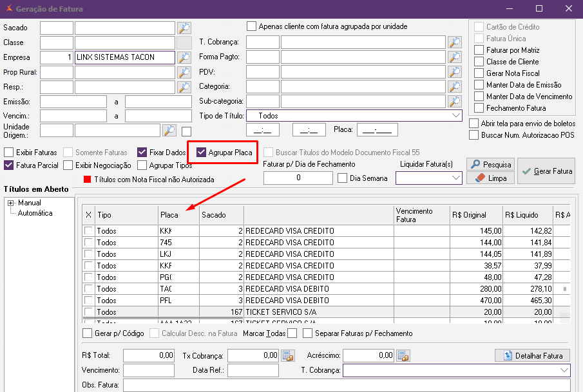
Task: Open Tipo de Título dropdown
Action: tap(456, 116)
